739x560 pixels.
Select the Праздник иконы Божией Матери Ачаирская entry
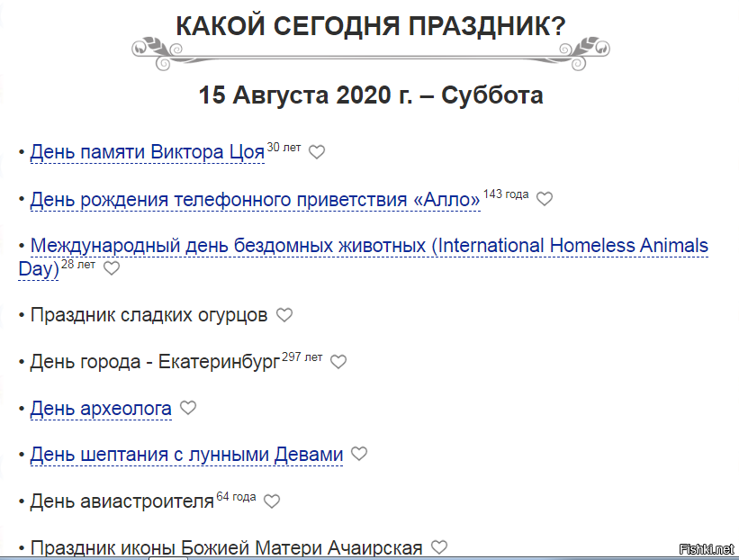pos(224,546)
